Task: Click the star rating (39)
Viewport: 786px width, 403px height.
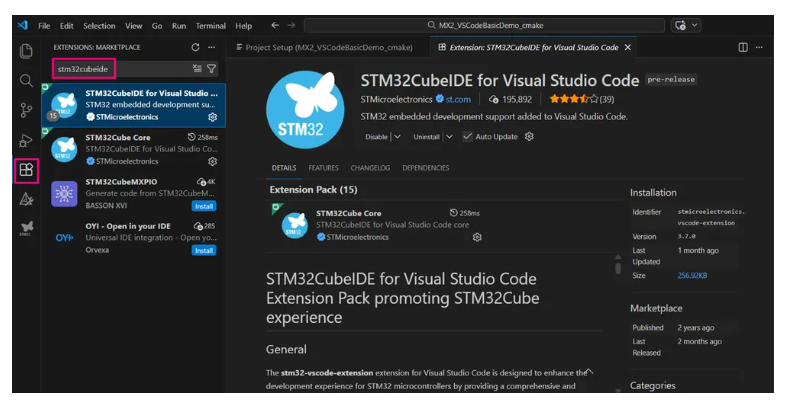Action: (x=581, y=99)
